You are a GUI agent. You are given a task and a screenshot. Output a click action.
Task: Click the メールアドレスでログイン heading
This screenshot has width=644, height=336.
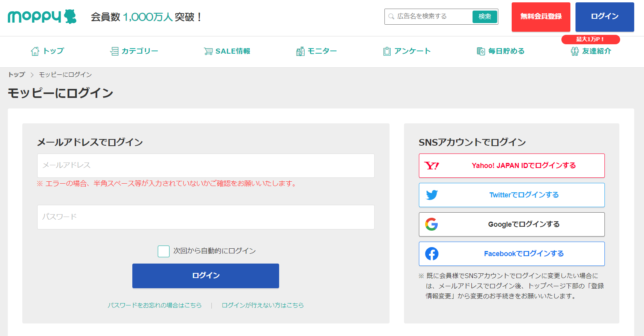(x=90, y=142)
